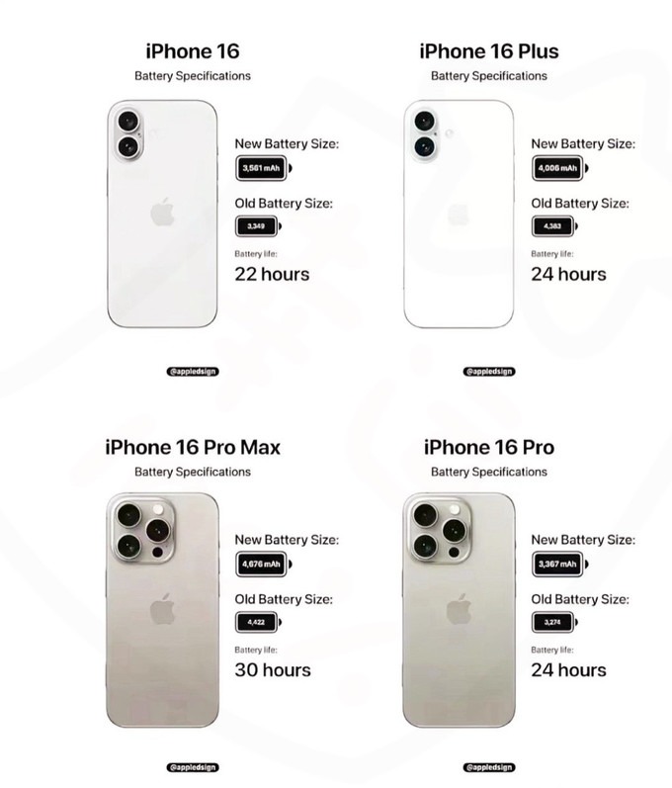Click the @appledsign tag under iPhone 16 Pro

(489, 767)
